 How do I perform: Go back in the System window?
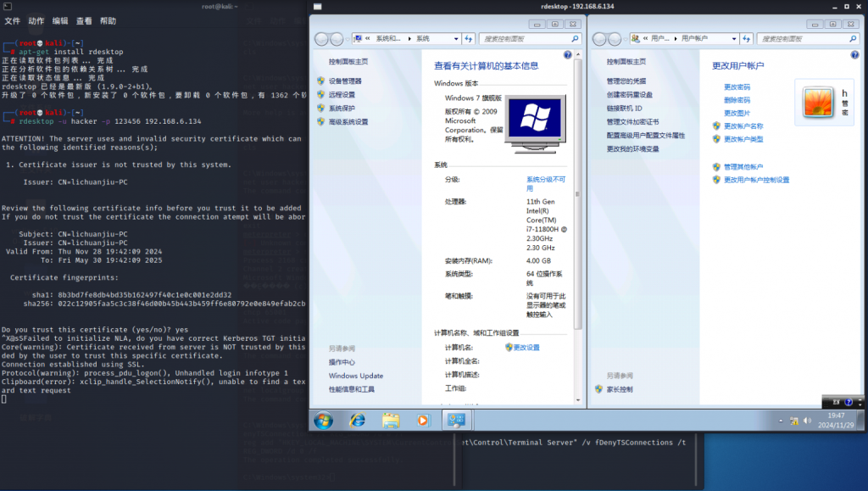click(321, 39)
